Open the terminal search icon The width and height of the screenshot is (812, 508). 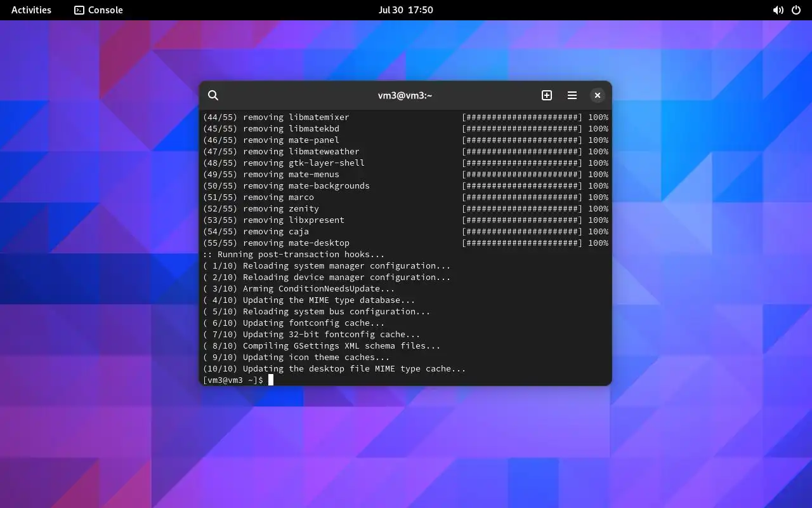pyautogui.click(x=213, y=95)
